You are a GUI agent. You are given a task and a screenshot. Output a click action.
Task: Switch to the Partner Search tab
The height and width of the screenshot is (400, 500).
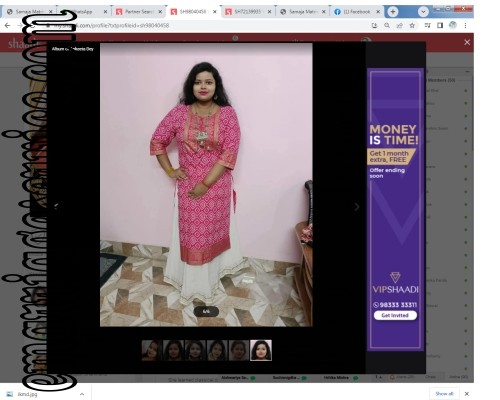[138, 12]
